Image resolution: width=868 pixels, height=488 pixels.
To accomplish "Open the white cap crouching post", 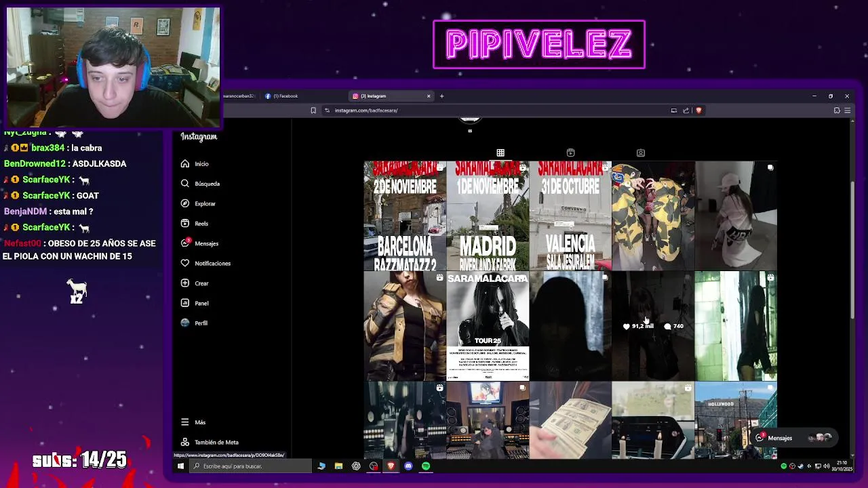I will tap(736, 216).
